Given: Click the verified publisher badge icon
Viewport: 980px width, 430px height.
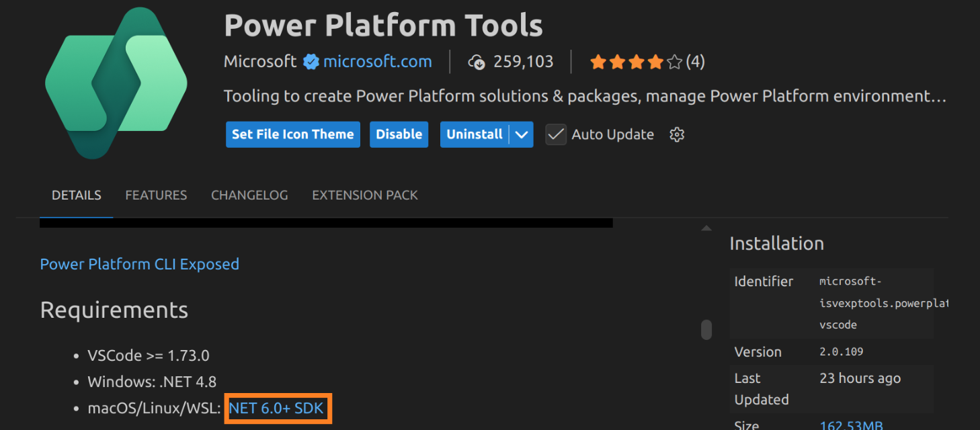Looking at the screenshot, I should 311,62.
